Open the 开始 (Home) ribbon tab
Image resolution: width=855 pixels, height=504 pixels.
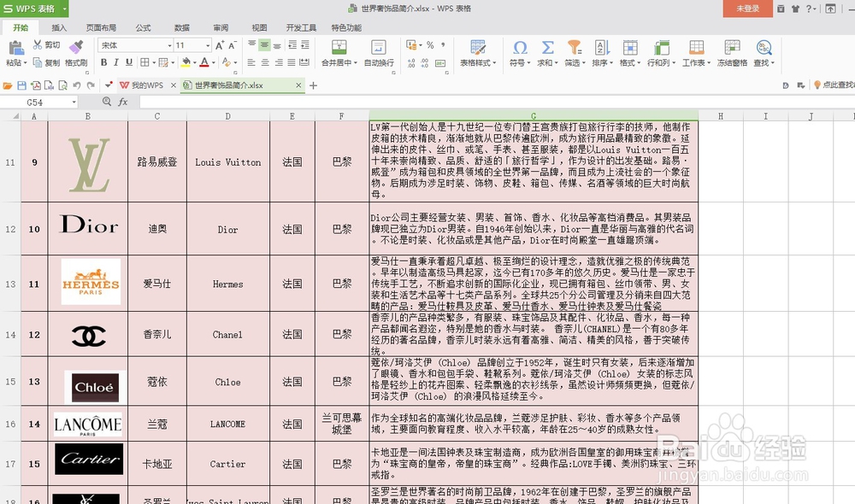[21, 27]
